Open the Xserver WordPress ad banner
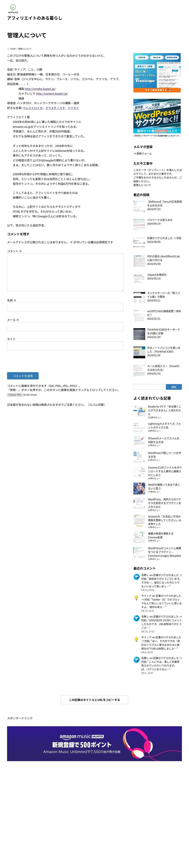Viewport: 189px width, 868px height. pos(157,118)
